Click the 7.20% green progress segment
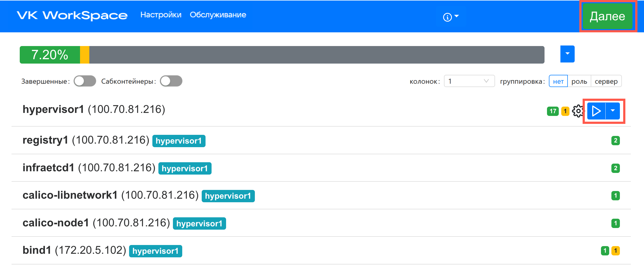 tap(50, 55)
